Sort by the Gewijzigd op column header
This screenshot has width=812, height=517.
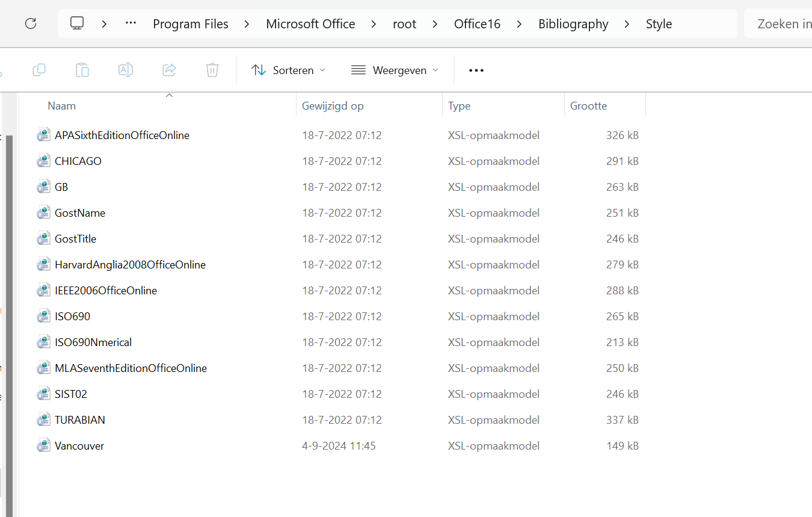coord(333,106)
